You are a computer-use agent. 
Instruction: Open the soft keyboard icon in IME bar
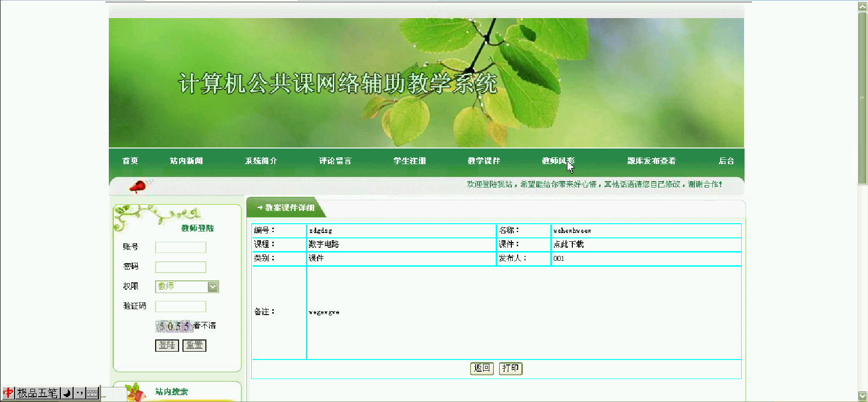92,393
